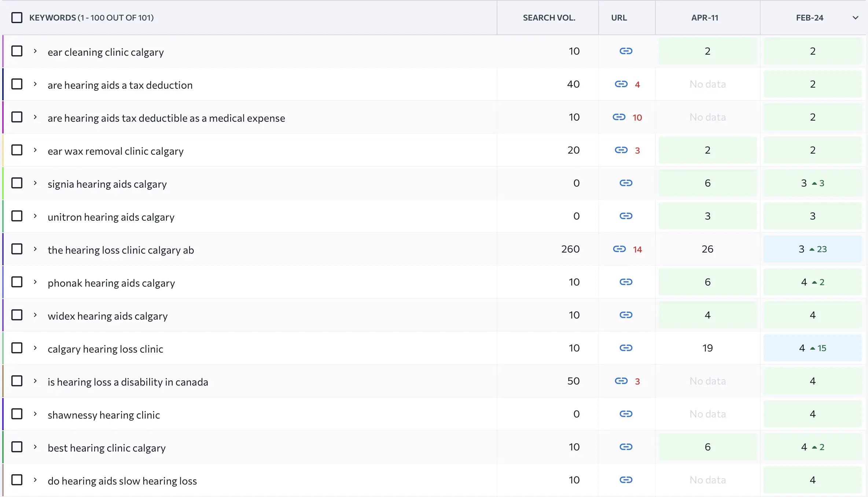Open URL link for best hearing clinic calgary
868x497 pixels.
[626, 447]
